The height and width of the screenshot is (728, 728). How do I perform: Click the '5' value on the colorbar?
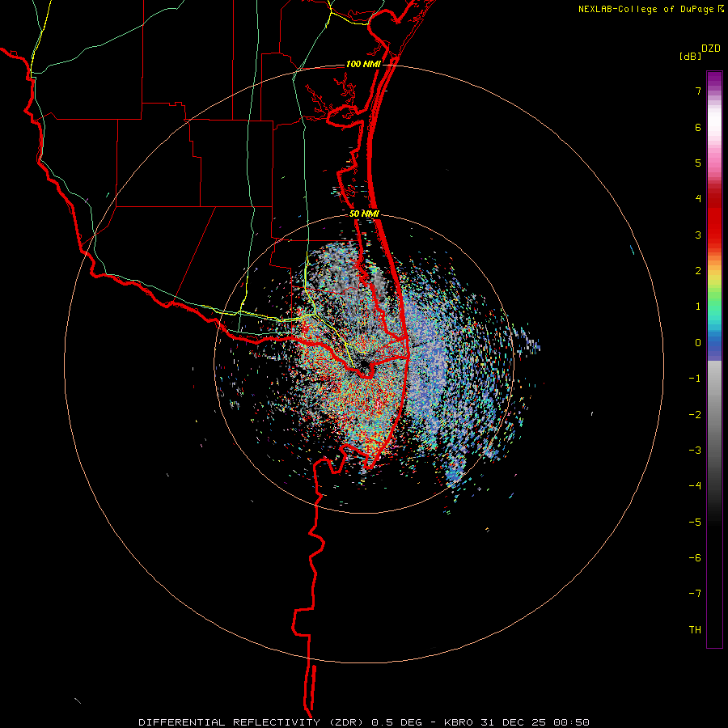[698, 163]
